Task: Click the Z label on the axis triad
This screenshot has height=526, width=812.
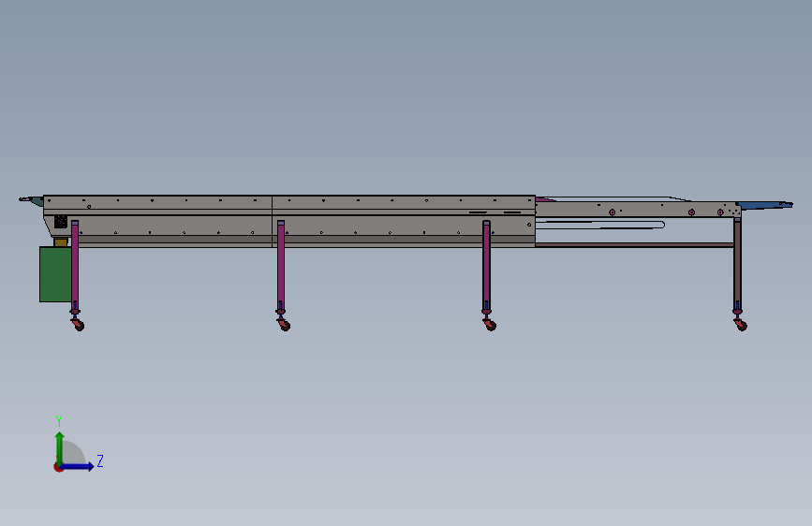Action: [x=100, y=460]
